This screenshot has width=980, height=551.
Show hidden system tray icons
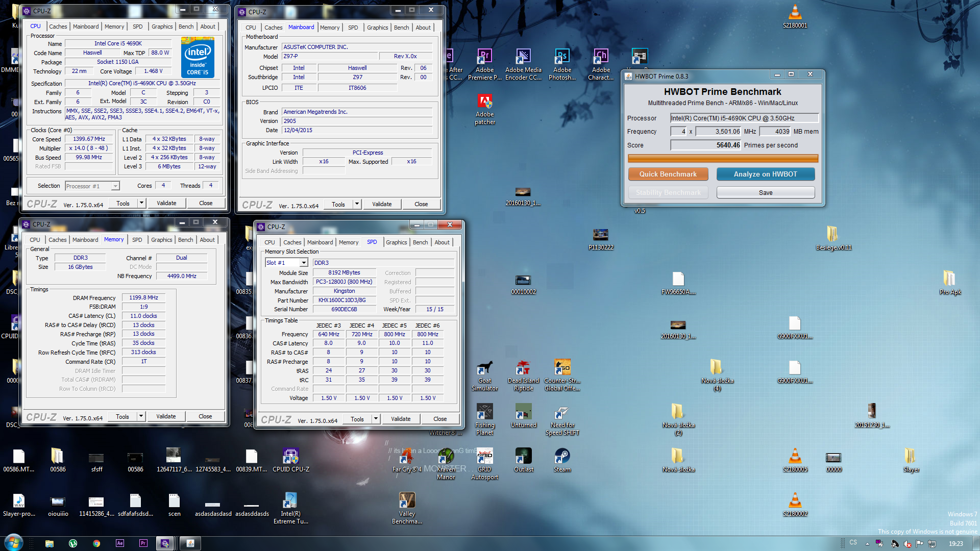click(867, 544)
